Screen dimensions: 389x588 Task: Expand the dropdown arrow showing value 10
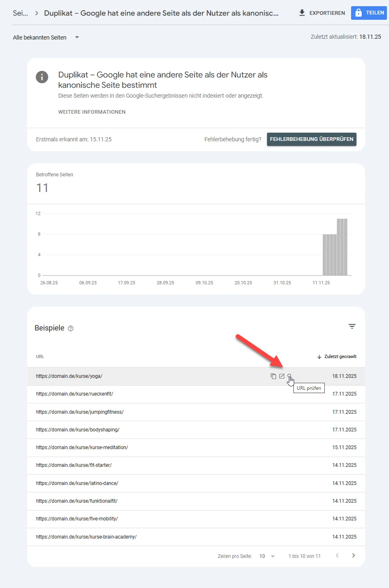272,556
